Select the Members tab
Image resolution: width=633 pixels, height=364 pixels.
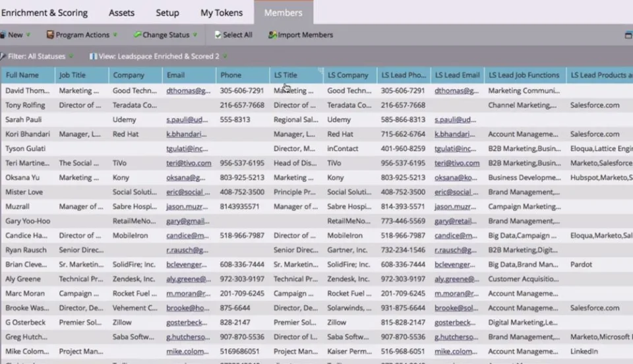coord(284,13)
